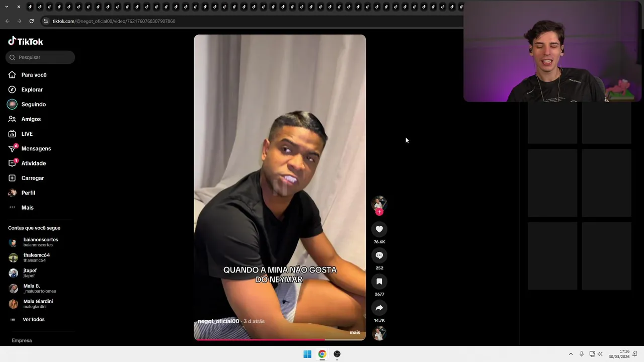Open microphone tray icon
Viewport: 644px width, 362px height.
coord(582,354)
